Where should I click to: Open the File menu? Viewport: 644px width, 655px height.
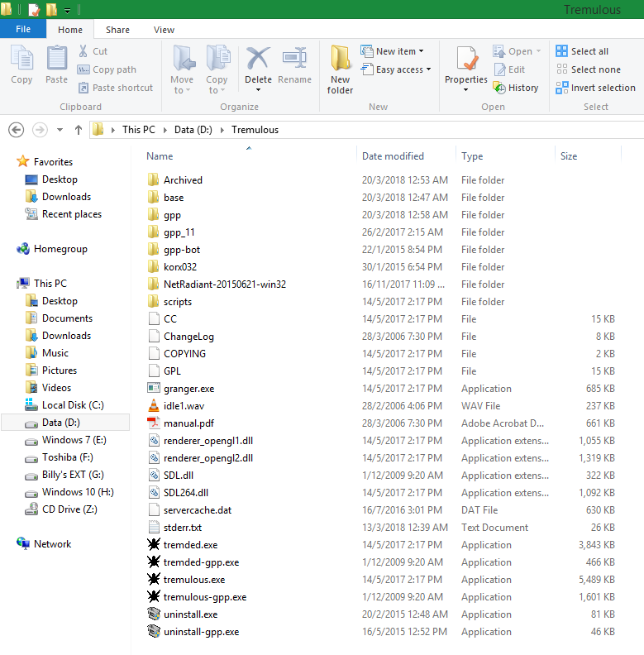[23, 30]
